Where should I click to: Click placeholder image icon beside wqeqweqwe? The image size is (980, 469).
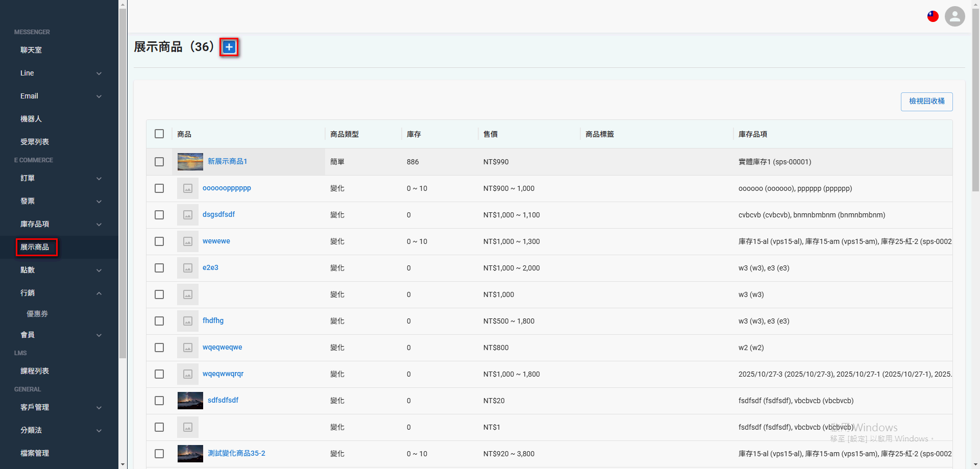[x=188, y=348]
